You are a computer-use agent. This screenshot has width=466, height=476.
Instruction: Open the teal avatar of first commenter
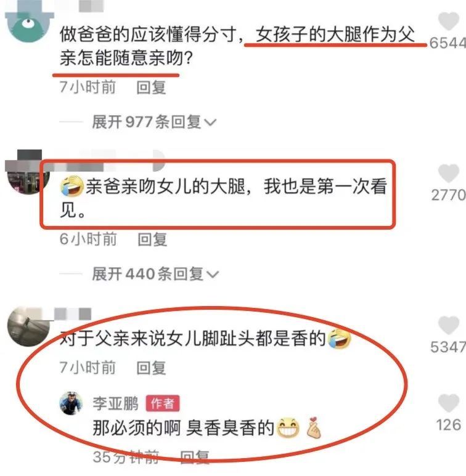(28, 23)
